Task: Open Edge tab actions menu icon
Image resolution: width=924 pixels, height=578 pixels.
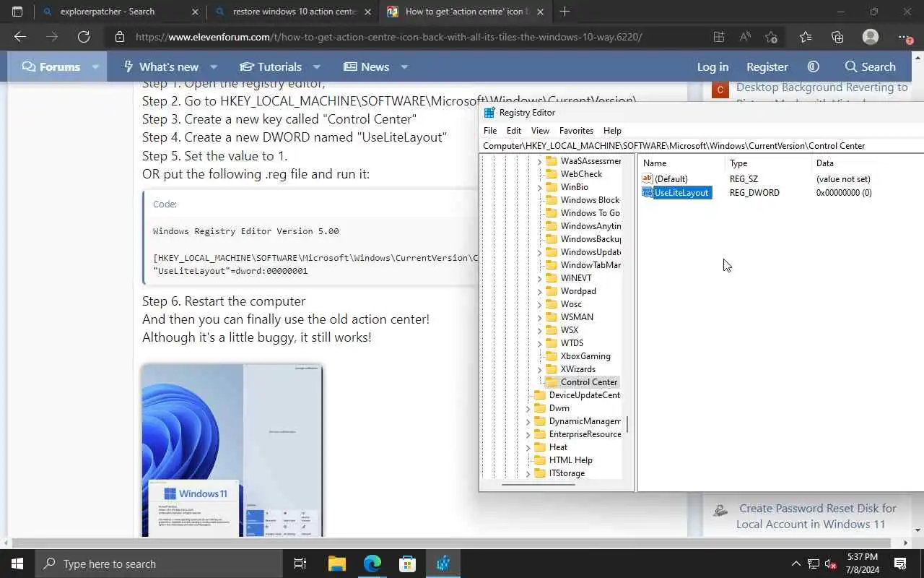Action: point(17,12)
